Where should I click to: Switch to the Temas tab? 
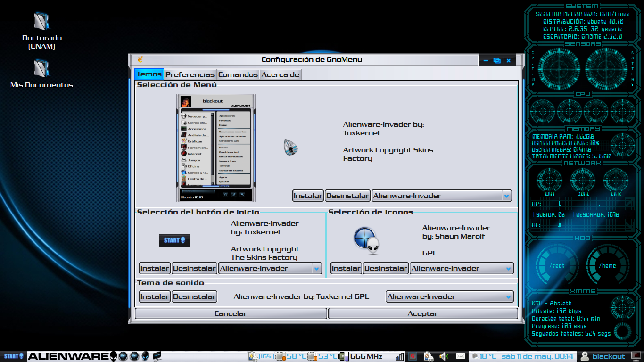click(149, 74)
